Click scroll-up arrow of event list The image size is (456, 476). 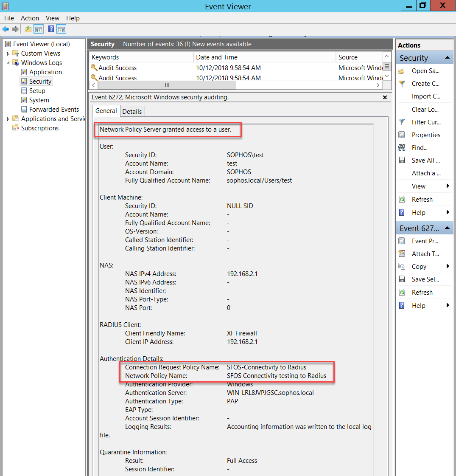(386, 56)
